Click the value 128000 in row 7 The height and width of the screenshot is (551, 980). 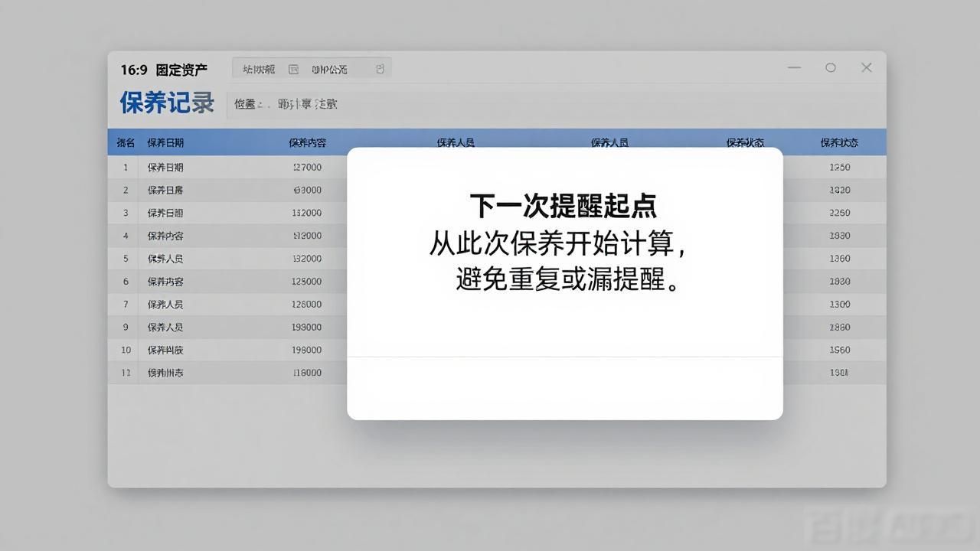pos(307,305)
